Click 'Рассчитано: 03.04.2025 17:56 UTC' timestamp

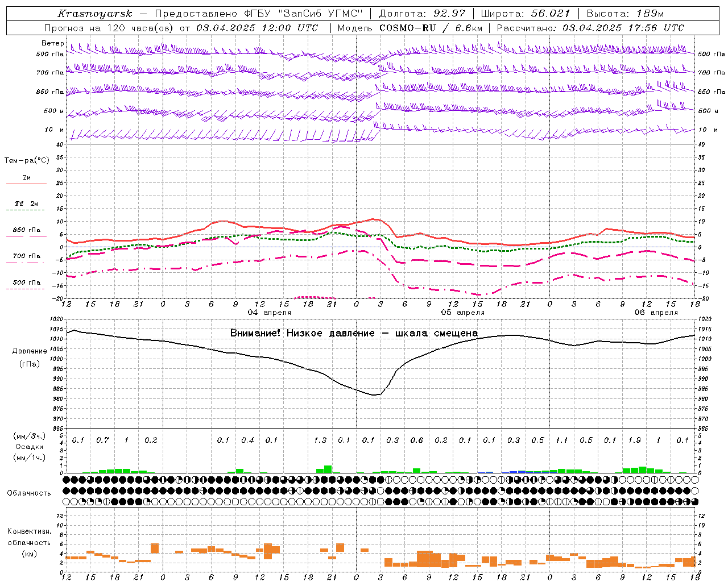pos(590,28)
